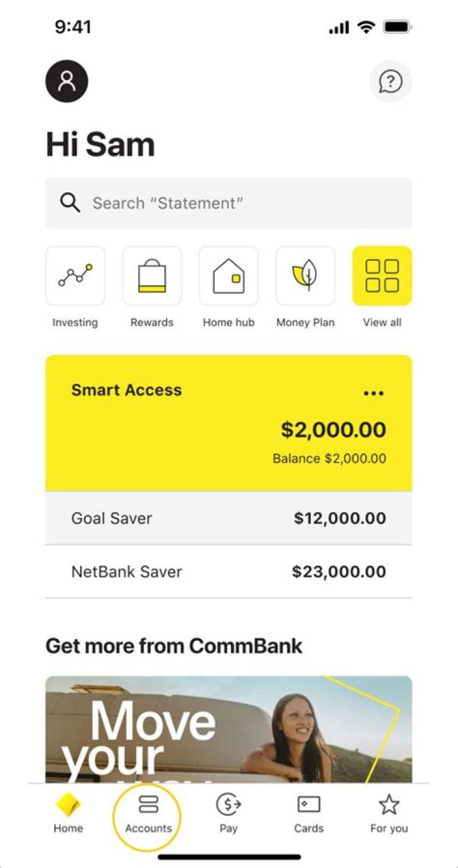Click the Search "Statement" field
Image resolution: width=458 pixels, height=868 pixels.
tap(242, 203)
